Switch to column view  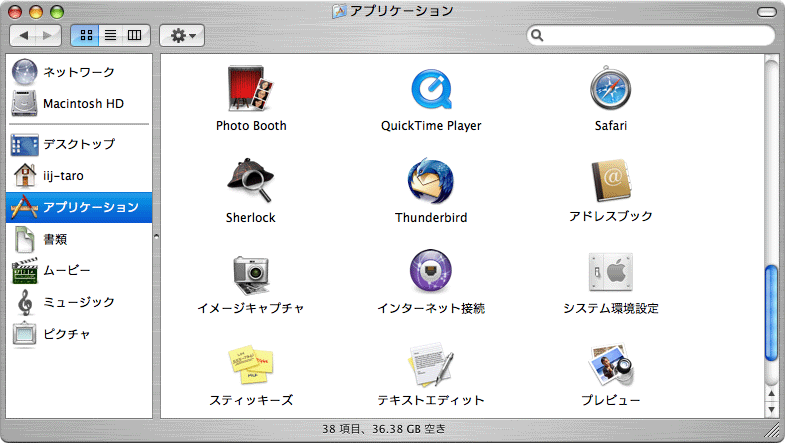(x=135, y=35)
